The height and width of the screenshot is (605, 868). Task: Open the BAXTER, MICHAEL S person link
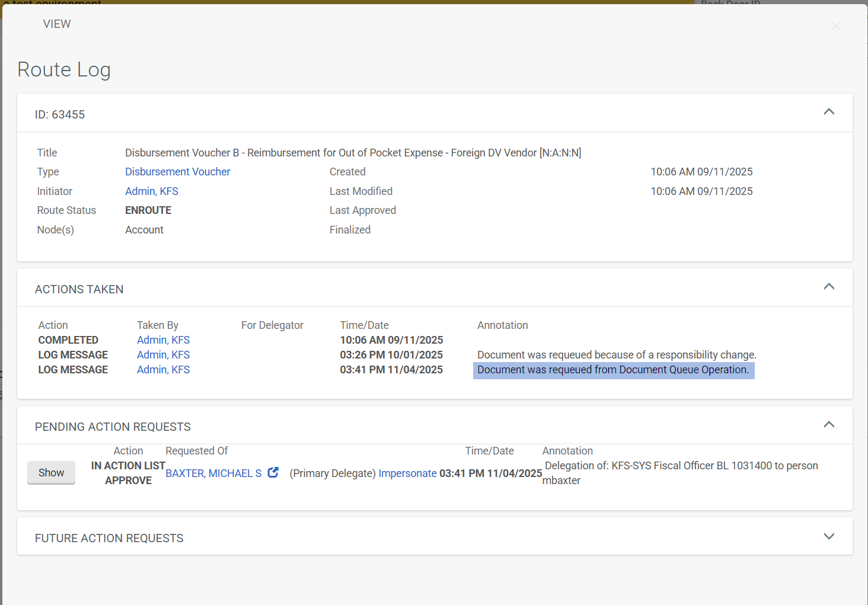[x=213, y=473]
